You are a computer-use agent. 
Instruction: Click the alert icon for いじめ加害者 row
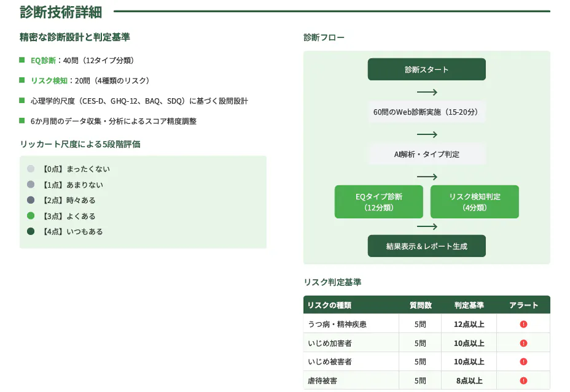pos(523,343)
